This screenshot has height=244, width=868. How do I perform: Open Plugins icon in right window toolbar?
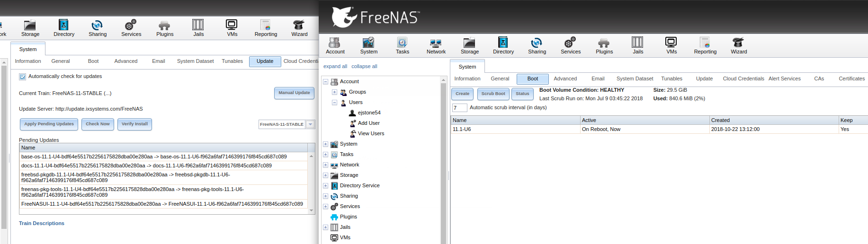click(604, 46)
